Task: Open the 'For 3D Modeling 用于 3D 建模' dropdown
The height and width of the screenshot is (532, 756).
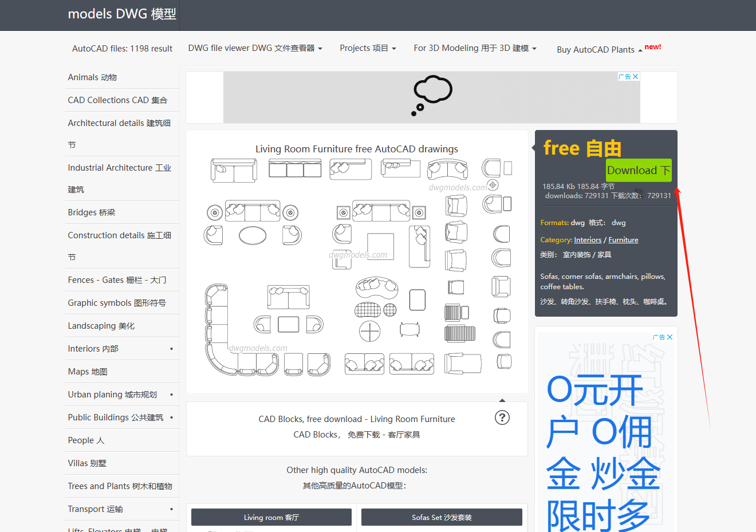Action: [475, 48]
